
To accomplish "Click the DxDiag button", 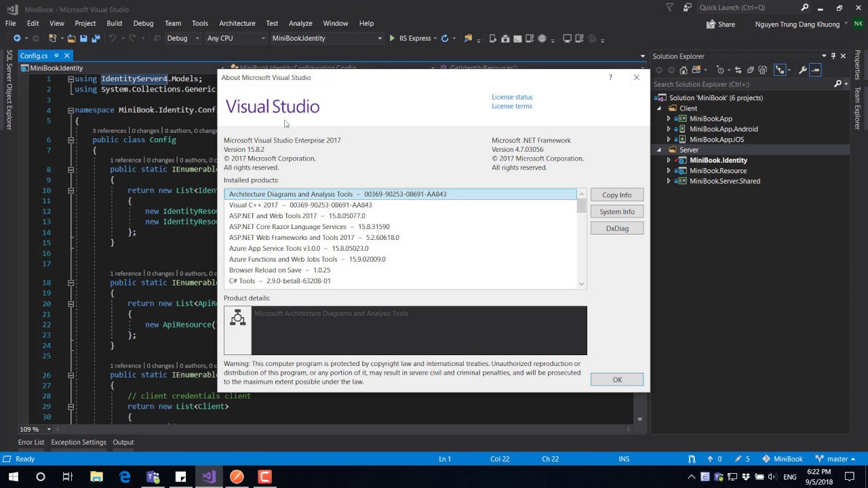I will 617,228.
